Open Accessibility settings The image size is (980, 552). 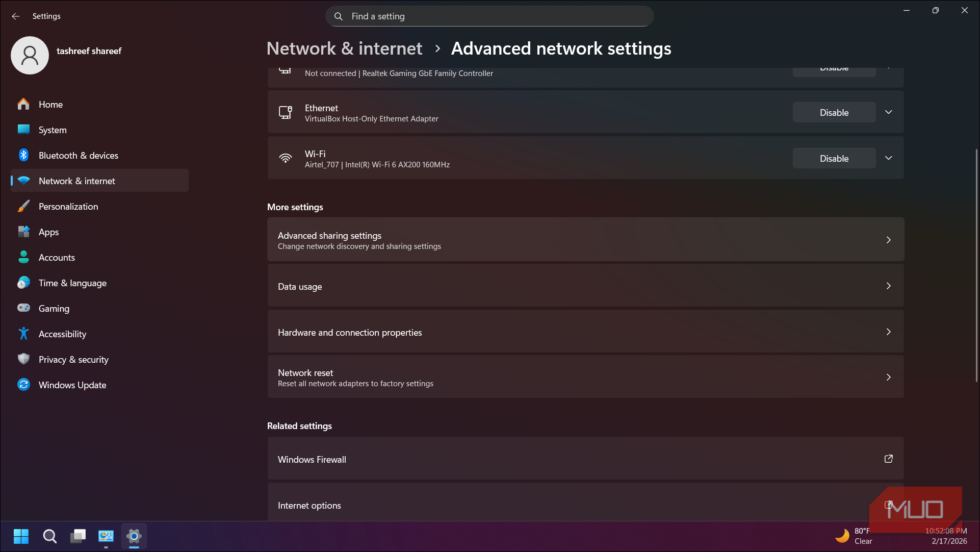[x=99, y=334]
